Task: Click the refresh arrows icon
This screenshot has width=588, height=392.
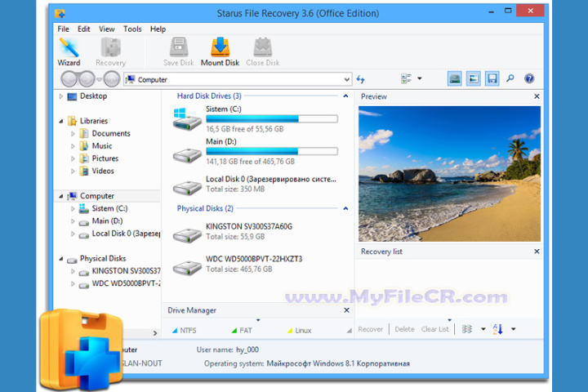Action: pyautogui.click(x=360, y=79)
